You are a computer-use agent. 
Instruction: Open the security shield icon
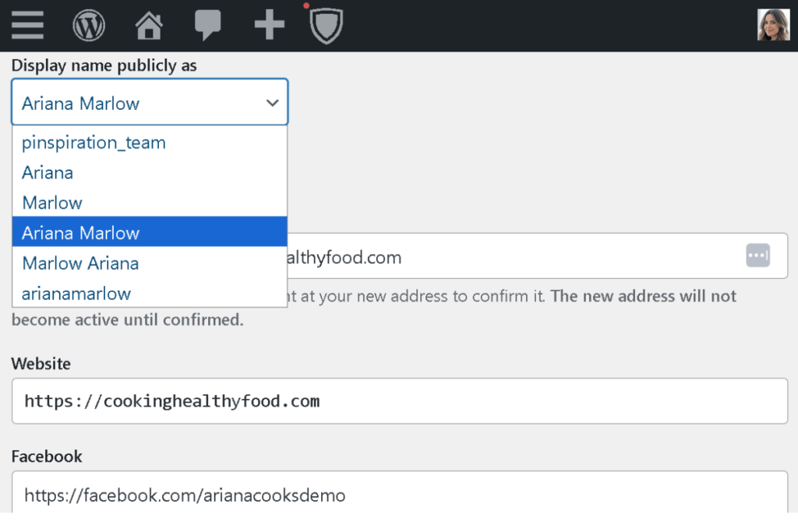[x=327, y=25]
